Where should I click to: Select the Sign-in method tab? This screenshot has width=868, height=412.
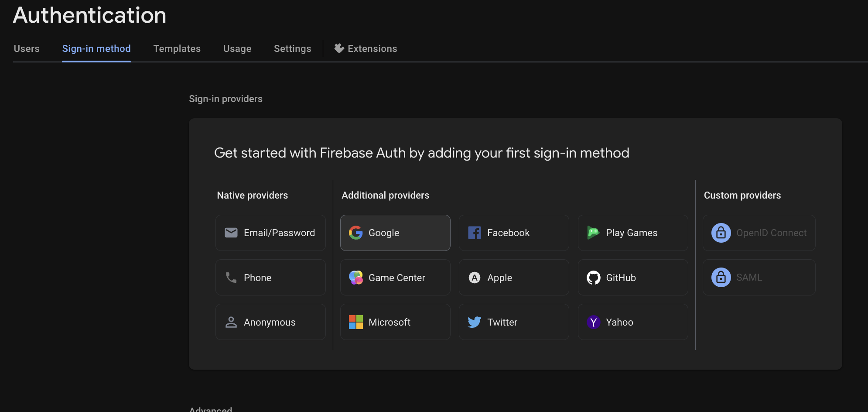click(x=96, y=48)
